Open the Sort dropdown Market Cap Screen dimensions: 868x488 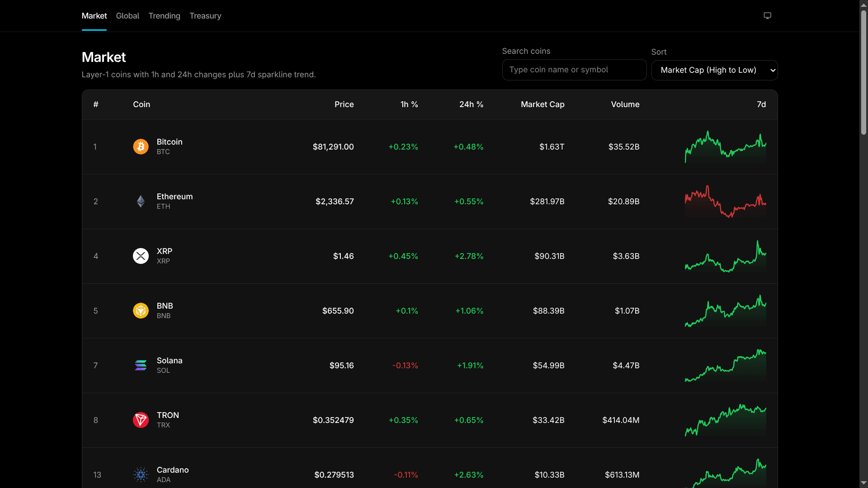(714, 70)
